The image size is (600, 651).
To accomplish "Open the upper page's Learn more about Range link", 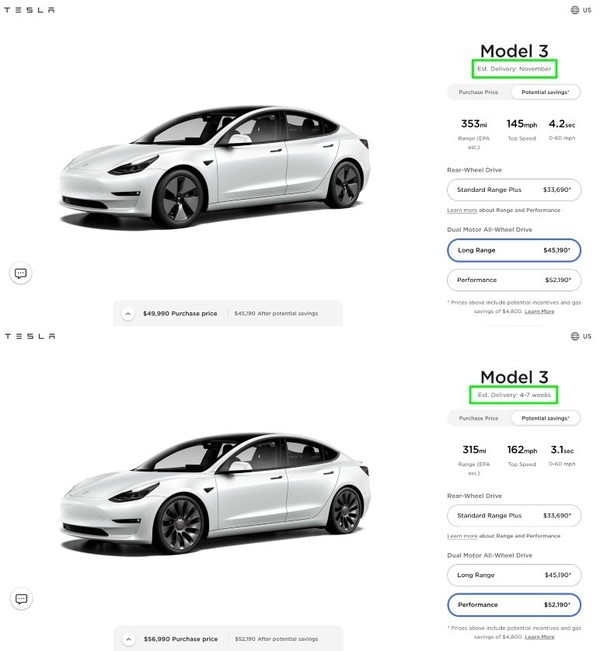I will click(460, 211).
